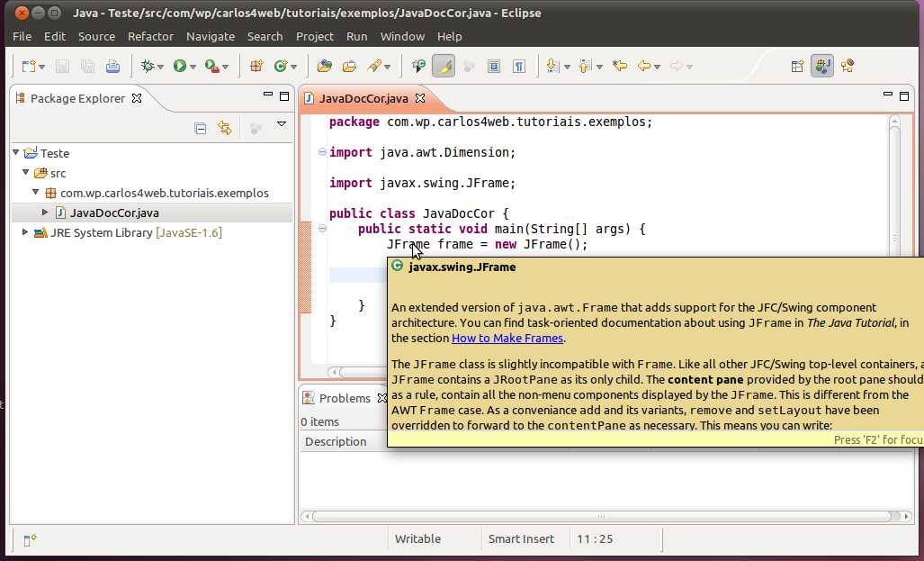This screenshot has width=924, height=561.
Task: Click the Skip All Breakpoints style toolbar icon
Action: (419, 66)
